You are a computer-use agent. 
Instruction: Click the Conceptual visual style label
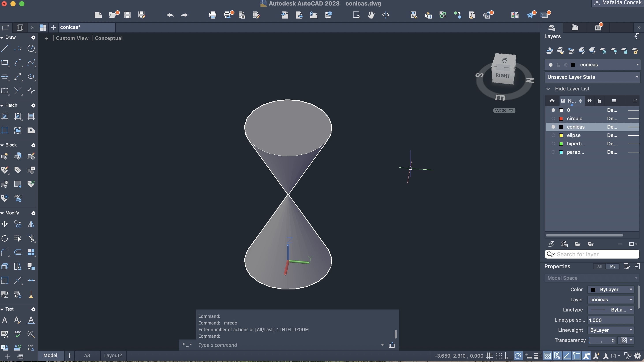[109, 38]
